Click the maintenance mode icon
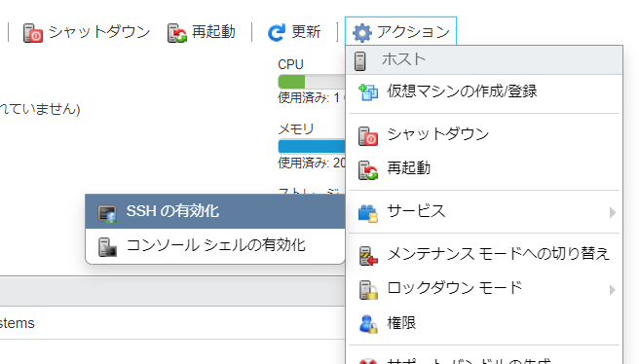 click(x=368, y=256)
